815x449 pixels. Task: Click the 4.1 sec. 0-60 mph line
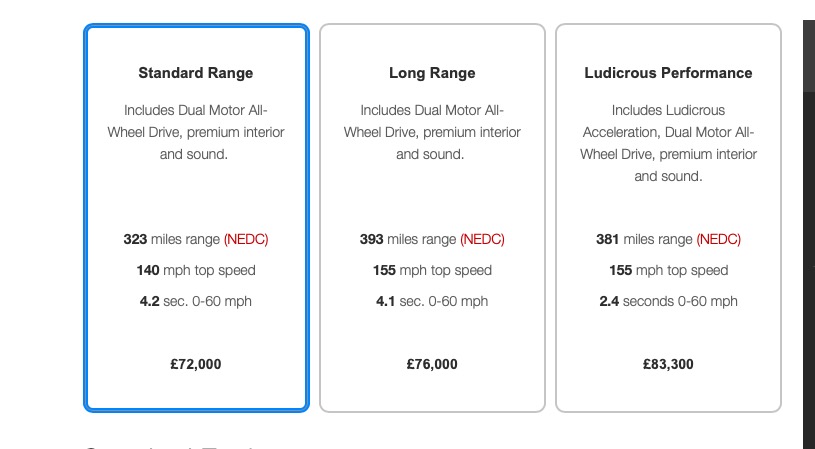tap(432, 301)
